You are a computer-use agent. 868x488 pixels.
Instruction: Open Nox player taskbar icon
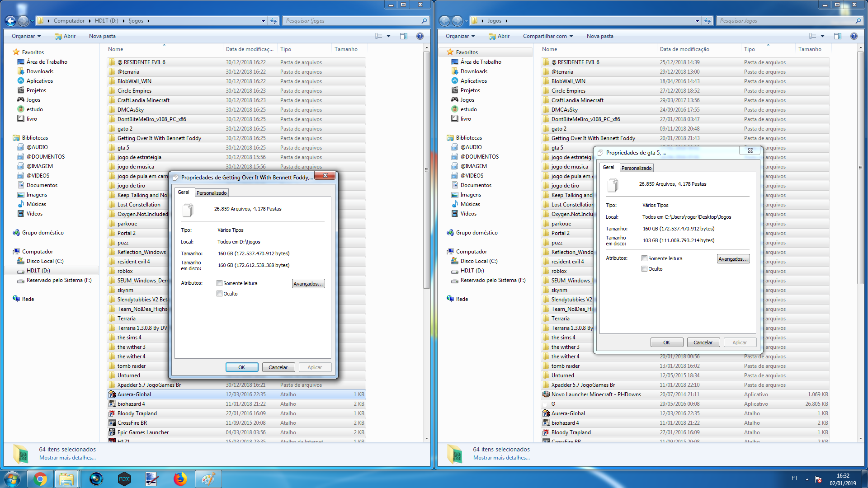click(124, 479)
